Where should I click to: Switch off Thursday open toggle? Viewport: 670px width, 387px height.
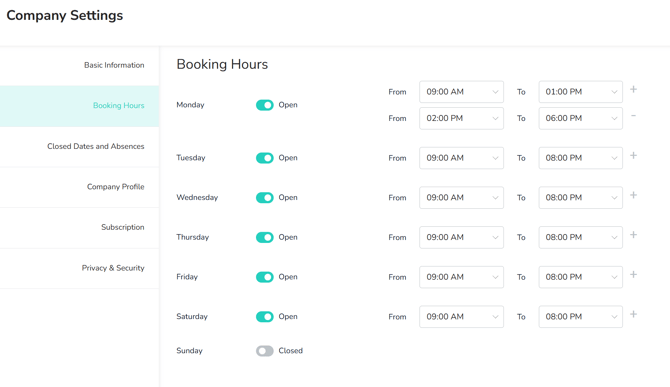[264, 237]
